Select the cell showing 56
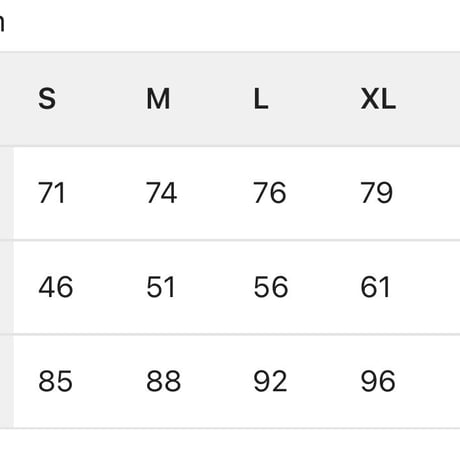The width and height of the screenshot is (460, 460). tap(271, 287)
